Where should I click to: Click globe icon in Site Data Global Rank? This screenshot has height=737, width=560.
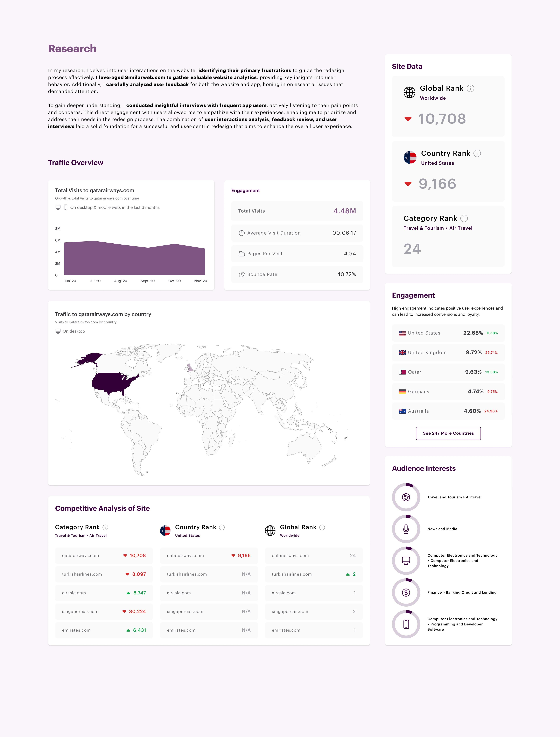pos(409,92)
